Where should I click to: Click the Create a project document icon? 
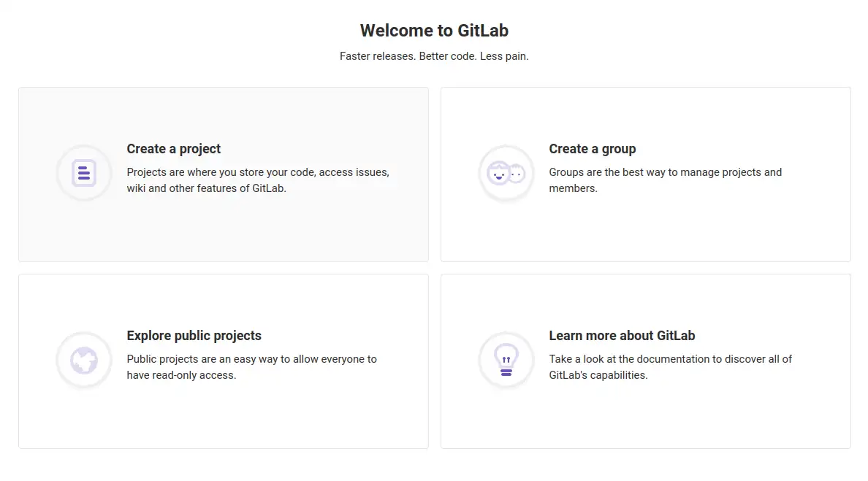pyautogui.click(x=83, y=173)
